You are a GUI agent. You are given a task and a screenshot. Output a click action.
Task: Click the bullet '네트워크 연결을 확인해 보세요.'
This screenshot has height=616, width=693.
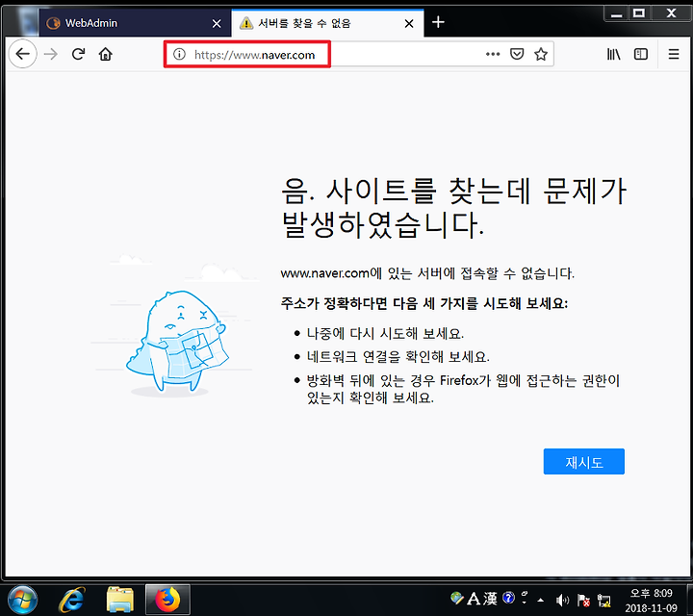tap(398, 357)
